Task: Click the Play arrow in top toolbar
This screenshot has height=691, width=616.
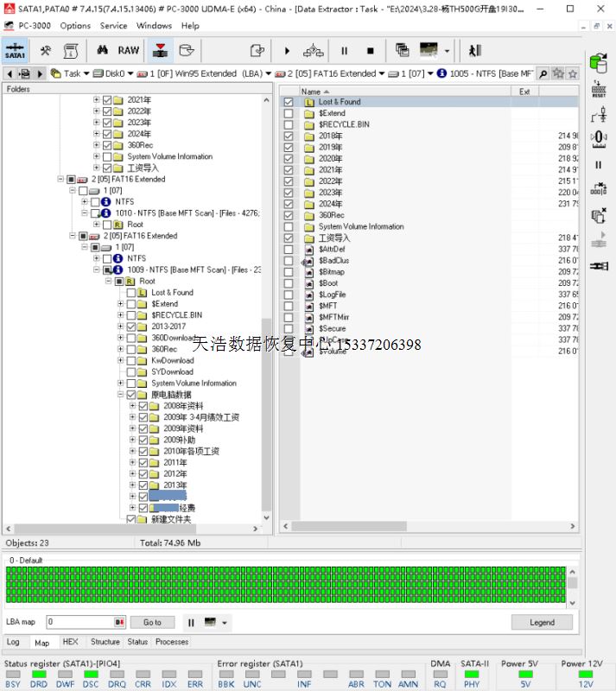Action: point(287,51)
